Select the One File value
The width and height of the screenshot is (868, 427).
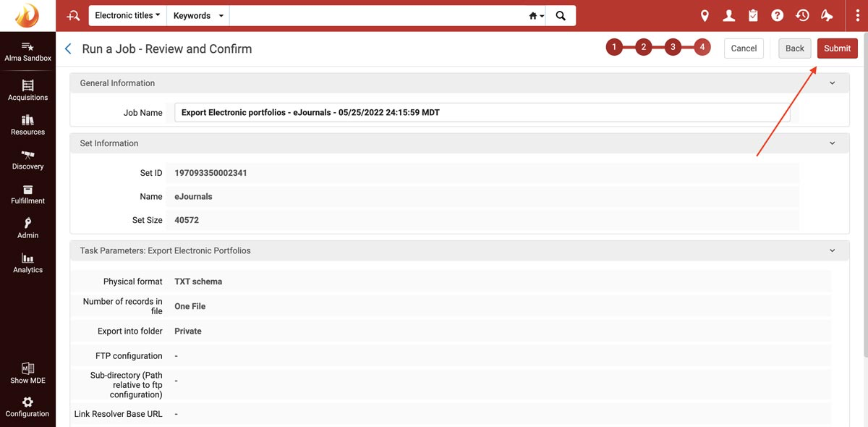tap(190, 306)
